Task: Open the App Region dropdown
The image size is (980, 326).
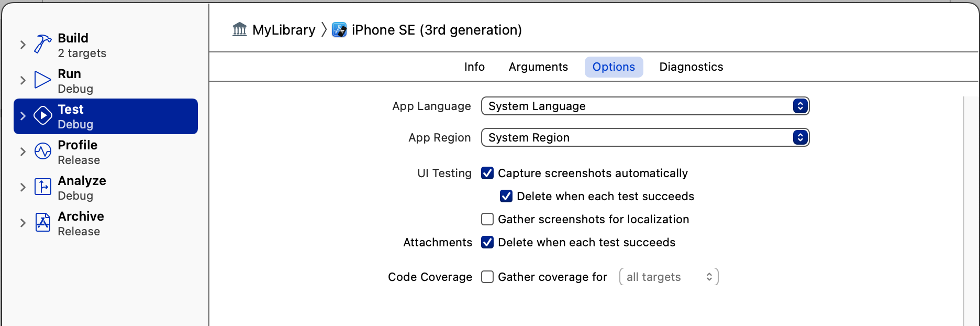Action: pos(645,137)
